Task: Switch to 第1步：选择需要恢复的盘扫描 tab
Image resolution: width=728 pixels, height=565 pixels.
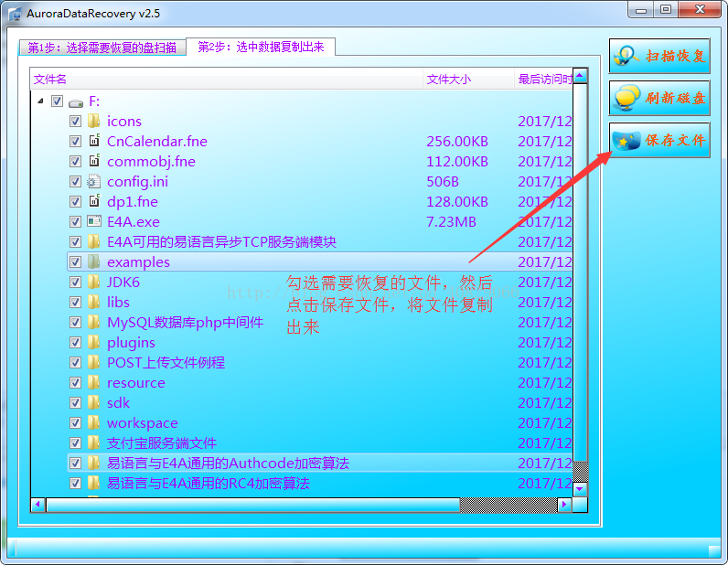Action: pos(102,48)
